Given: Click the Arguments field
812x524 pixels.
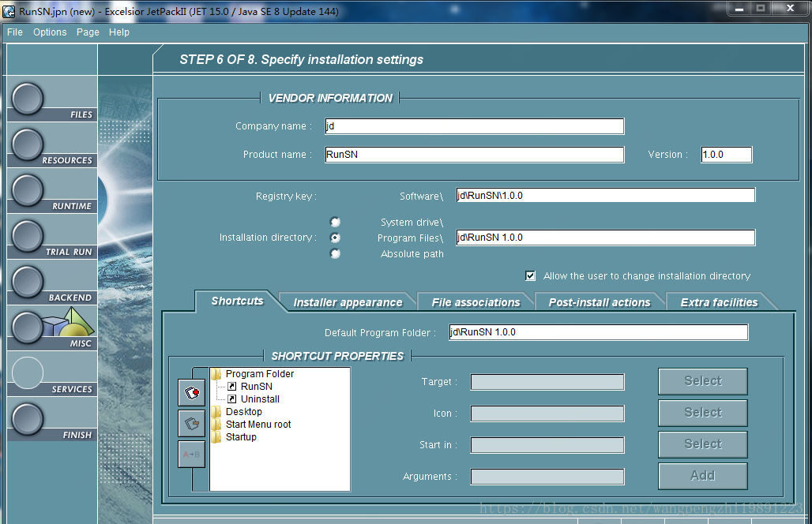Looking at the screenshot, I should pos(547,477).
